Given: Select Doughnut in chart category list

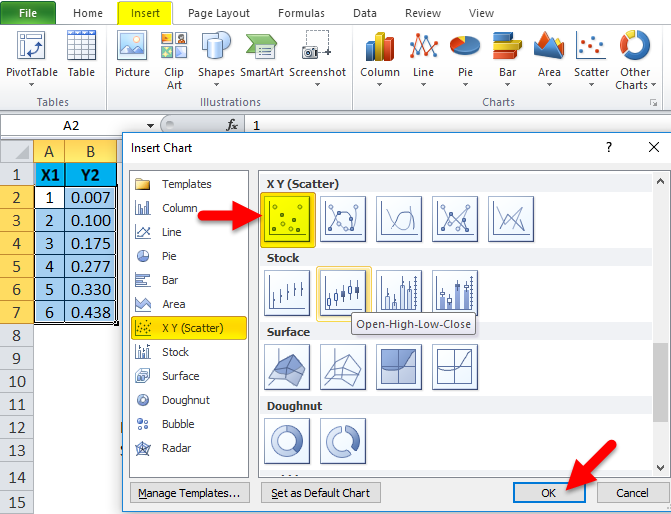Looking at the screenshot, I should [189, 400].
